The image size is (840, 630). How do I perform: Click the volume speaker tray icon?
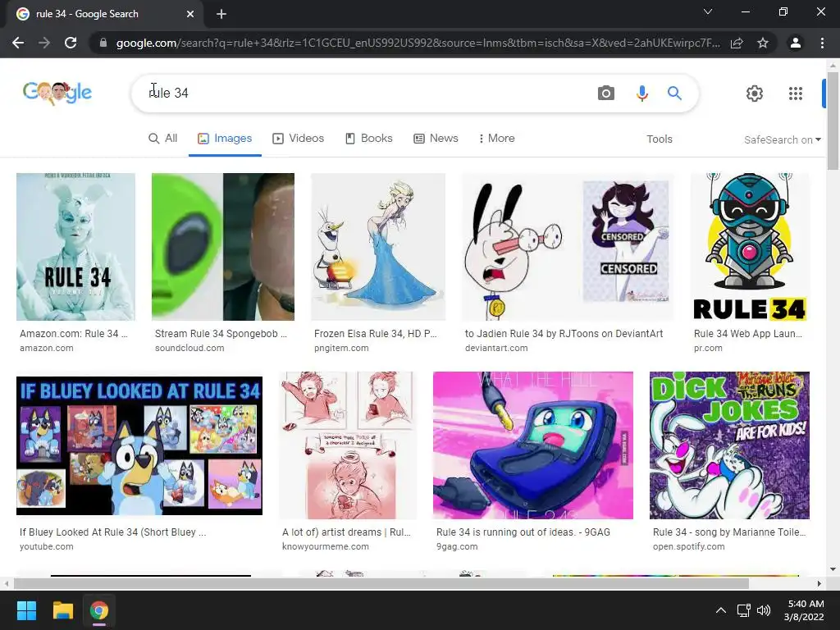[764, 610]
